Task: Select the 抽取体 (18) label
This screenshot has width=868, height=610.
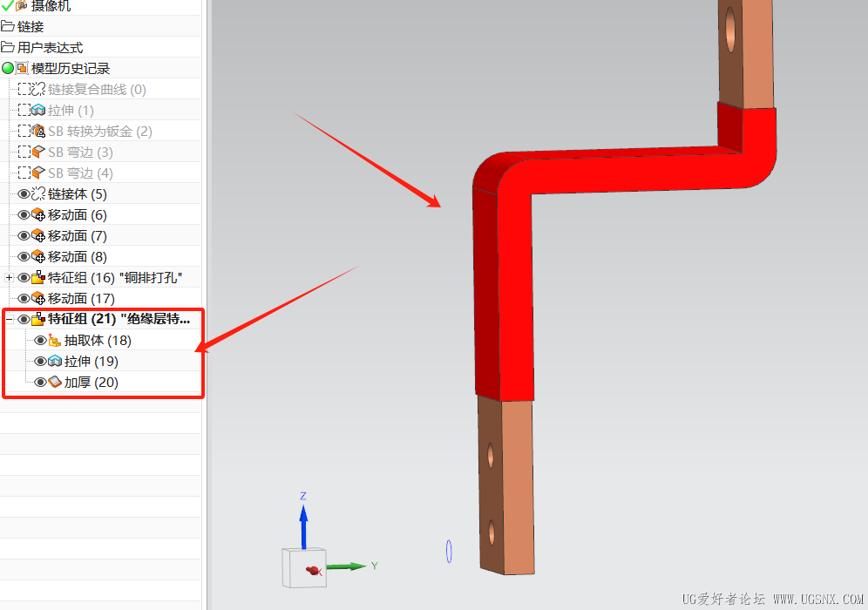Action: click(98, 341)
